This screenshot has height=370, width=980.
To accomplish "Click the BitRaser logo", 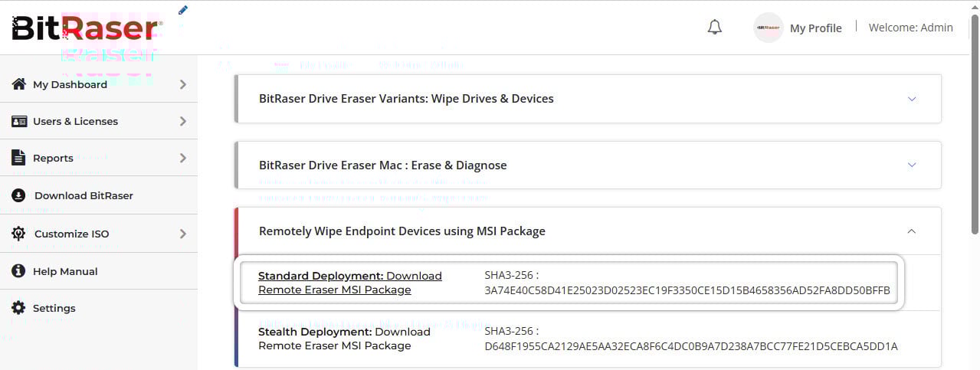I will point(87,28).
